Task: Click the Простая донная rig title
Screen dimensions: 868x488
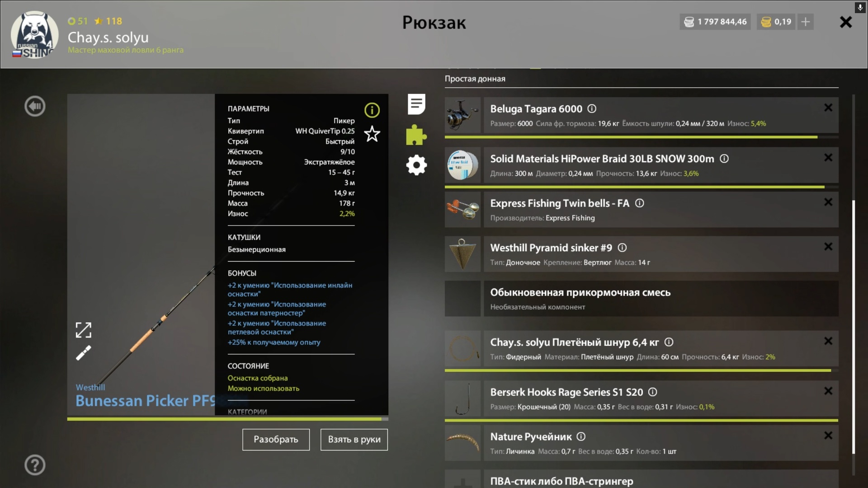Action: click(475, 79)
